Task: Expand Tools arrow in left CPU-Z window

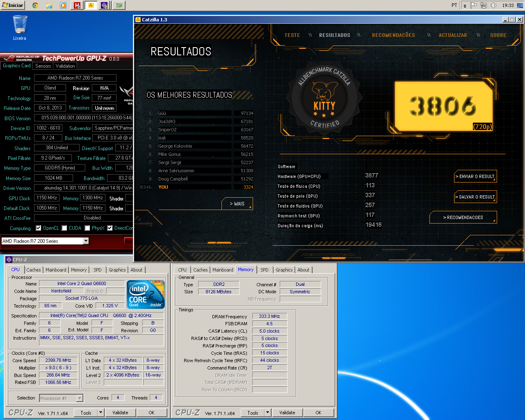Action: pos(101,413)
